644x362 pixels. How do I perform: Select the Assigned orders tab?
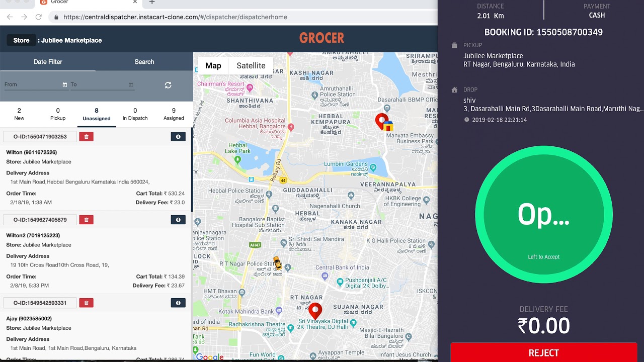[x=174, y=114]
